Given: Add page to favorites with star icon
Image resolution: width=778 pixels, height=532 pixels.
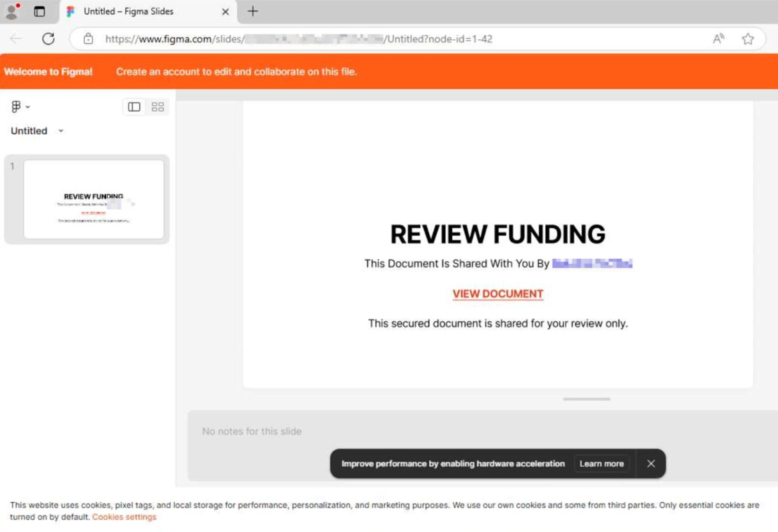Looking at the screenshot, I should pyautogui.click(x=747, y=39).
